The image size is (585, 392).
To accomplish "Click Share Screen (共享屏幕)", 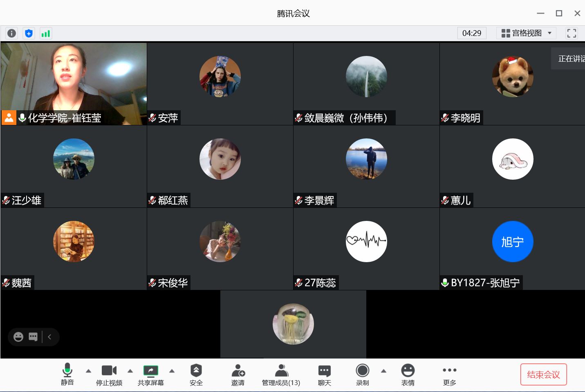I will tap(151, 374).
